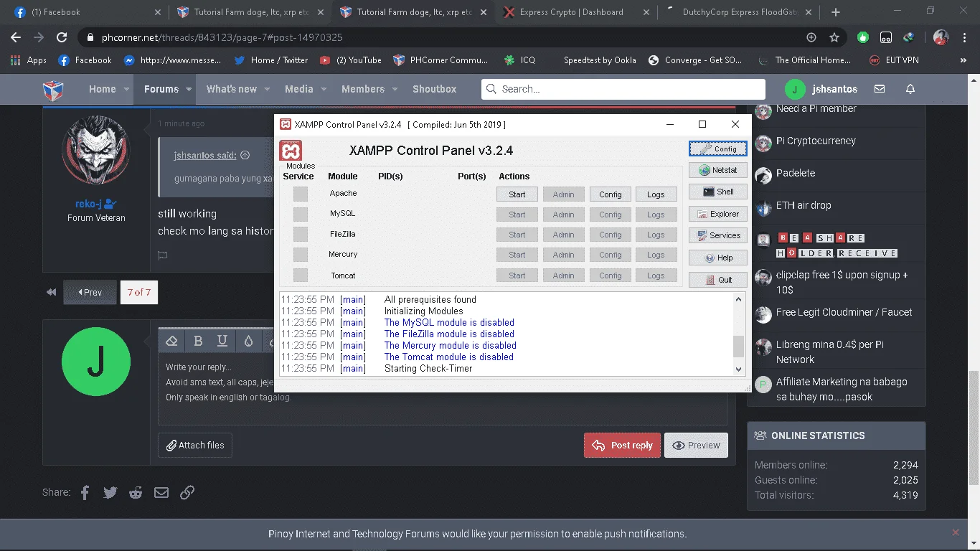The width and height of the screenshot is (980, 551).
Task: Toggle underline formatting in reply editor
Action: pos(222,341)
